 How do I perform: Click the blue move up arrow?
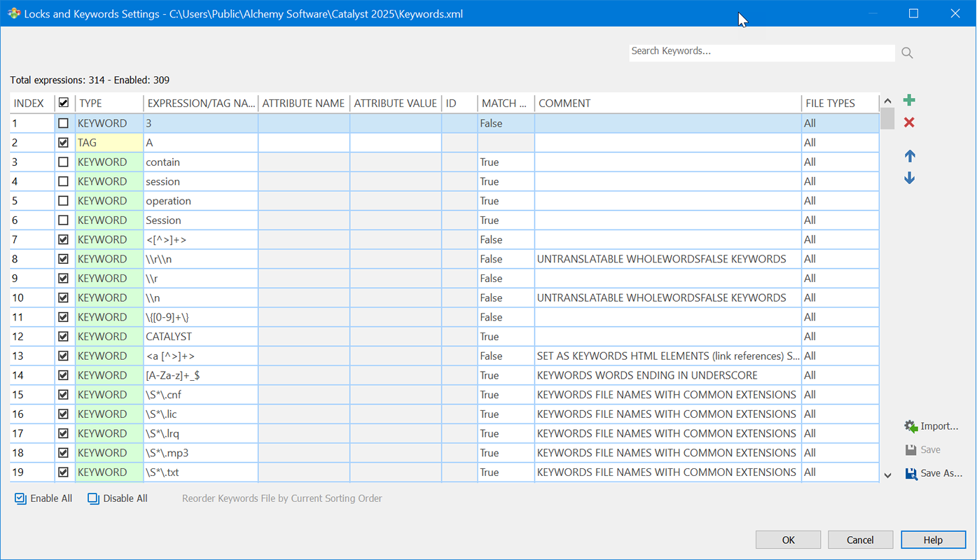[x=909, y=156]
